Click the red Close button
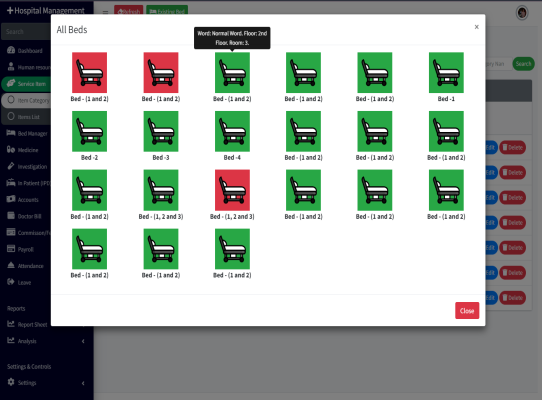Image resolution: width=542 pixels, height=400 pixels. pyautogui.click(x=467, y=310)
